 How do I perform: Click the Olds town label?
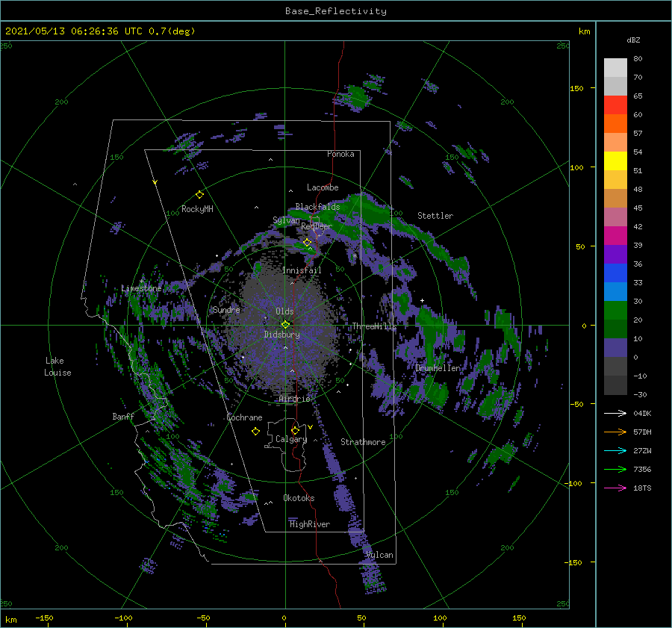coord(284,311)
